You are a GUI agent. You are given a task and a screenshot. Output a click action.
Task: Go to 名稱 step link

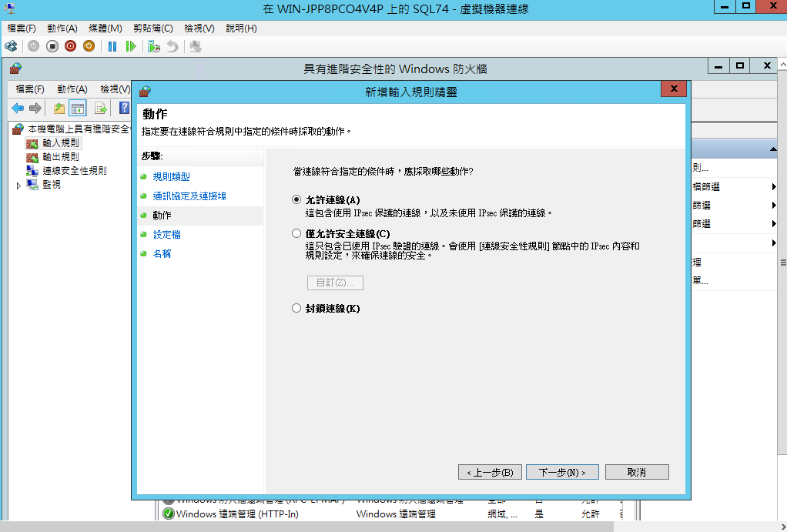click(x=162, y=254)
